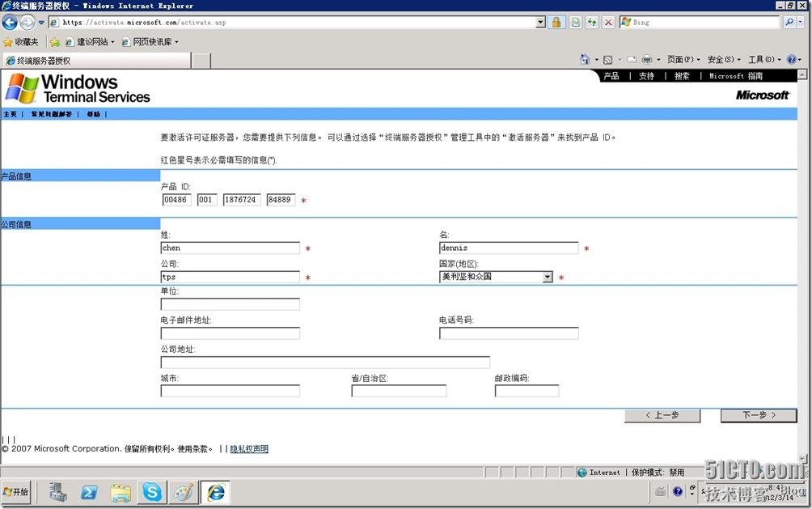812x509 pixels.
Task: Open Paint from the taskbar
Action: [x=184, y=493]
